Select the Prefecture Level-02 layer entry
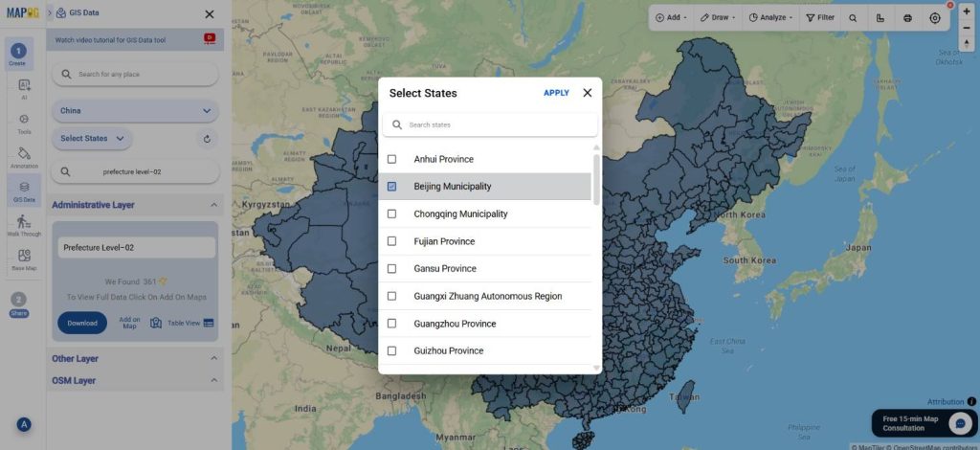Viewport: 980px width, 450px height. coord(136,247)
